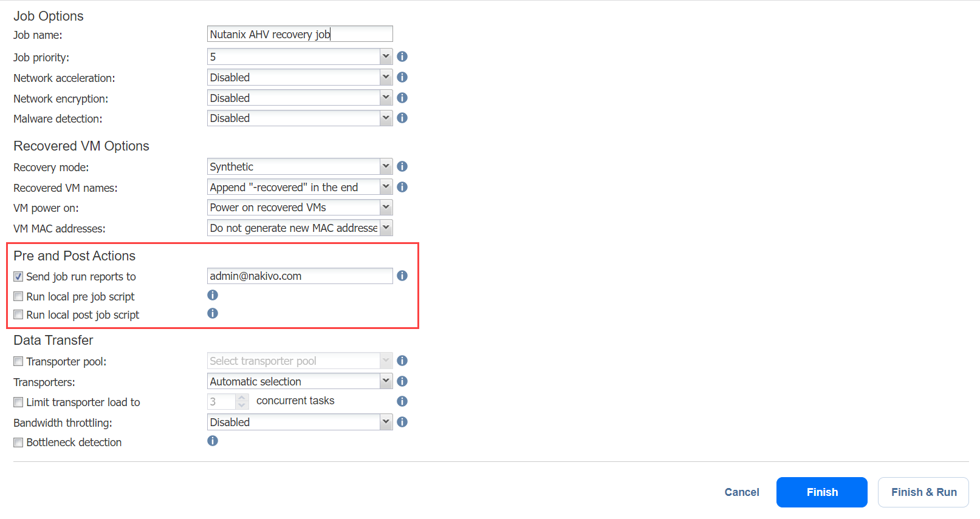Click into the Job name text field

(300, 34)
